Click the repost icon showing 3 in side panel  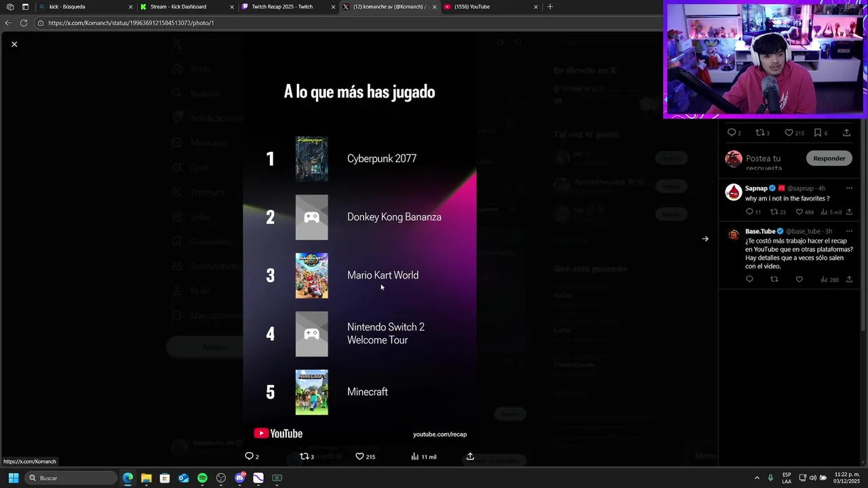tap(760, 133)
